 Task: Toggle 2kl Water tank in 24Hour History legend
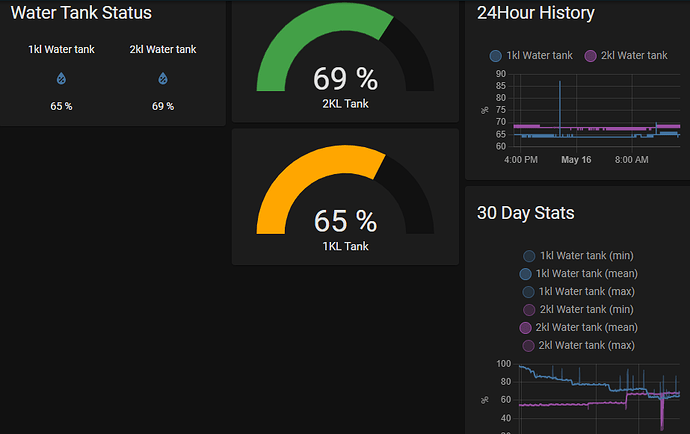tap(625, 56)
